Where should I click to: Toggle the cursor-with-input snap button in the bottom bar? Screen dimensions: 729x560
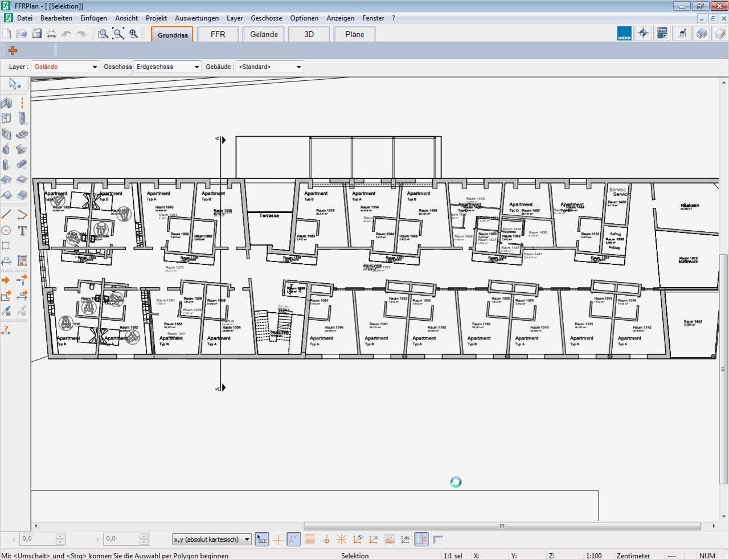click(262, 539)
